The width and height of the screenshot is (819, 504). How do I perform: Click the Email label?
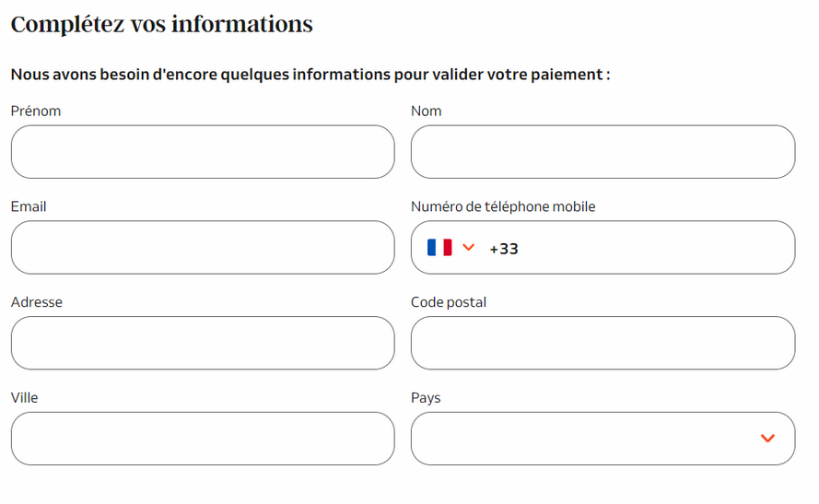click(29, 206)
